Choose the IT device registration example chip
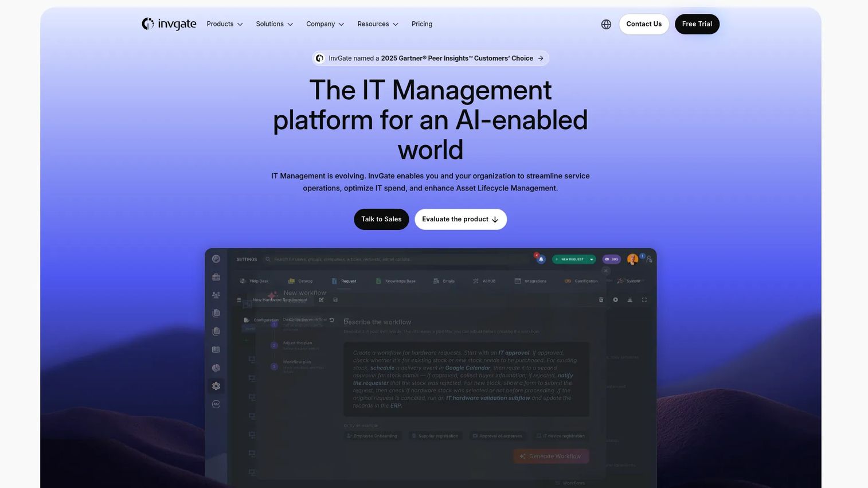This screenshot has width=868, height=488. [560, 436]
